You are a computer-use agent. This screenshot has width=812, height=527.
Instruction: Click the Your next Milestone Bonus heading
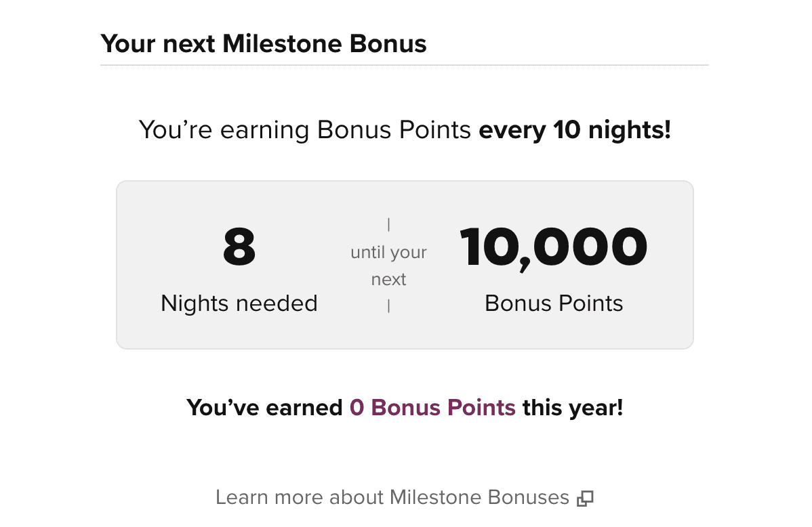264,43
